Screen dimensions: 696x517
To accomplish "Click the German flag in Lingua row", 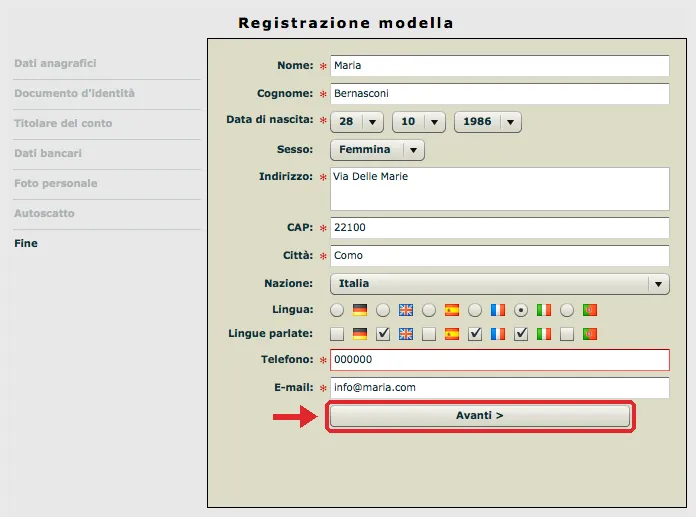I will [360, 310].
